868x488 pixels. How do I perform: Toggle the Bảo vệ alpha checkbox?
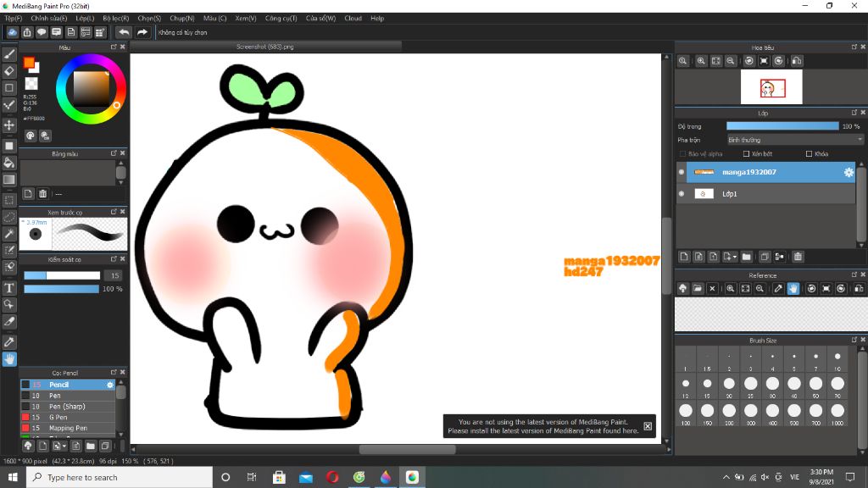[682, 154]
